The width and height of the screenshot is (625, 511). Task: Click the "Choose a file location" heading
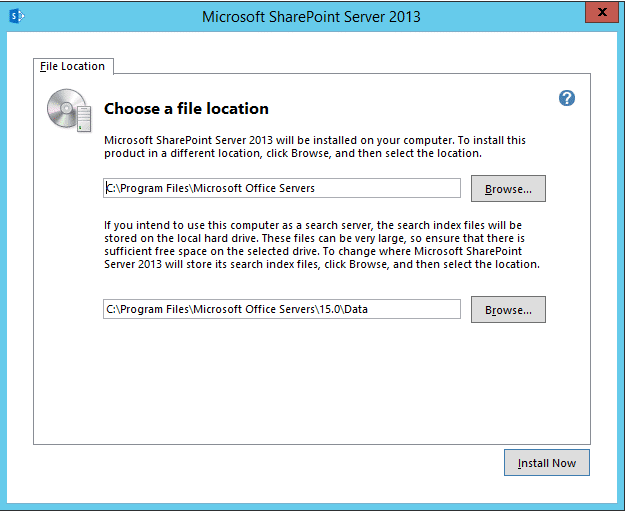pyautogui.click(x=186, y=108)
